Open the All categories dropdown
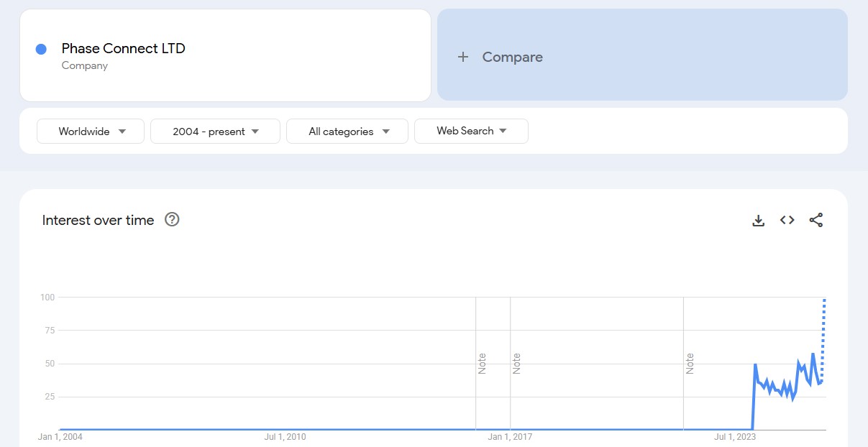Viewport: 868px width, 447px height. 347,132
